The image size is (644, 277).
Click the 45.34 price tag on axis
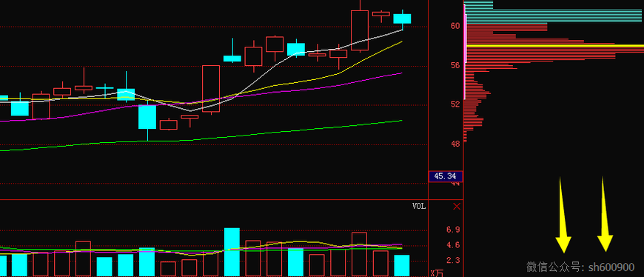[446, 176]
